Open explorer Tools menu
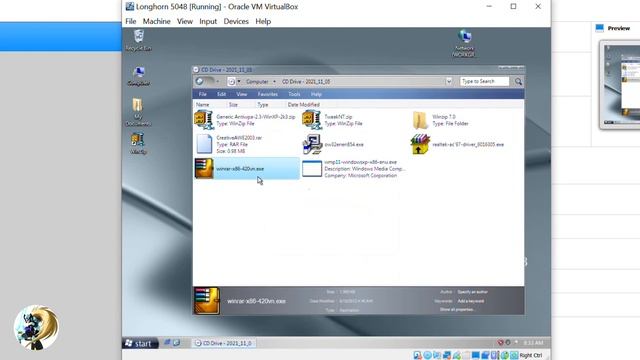 [x=294, y=94]
